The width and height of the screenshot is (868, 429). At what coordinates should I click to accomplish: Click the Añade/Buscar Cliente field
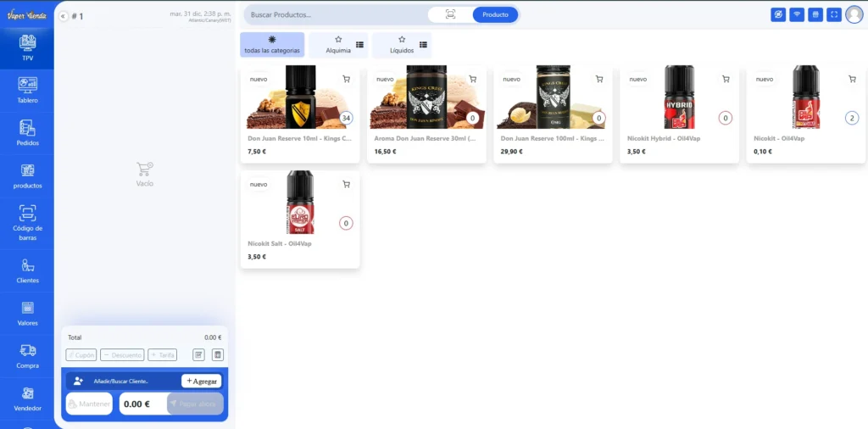point(121,381)
